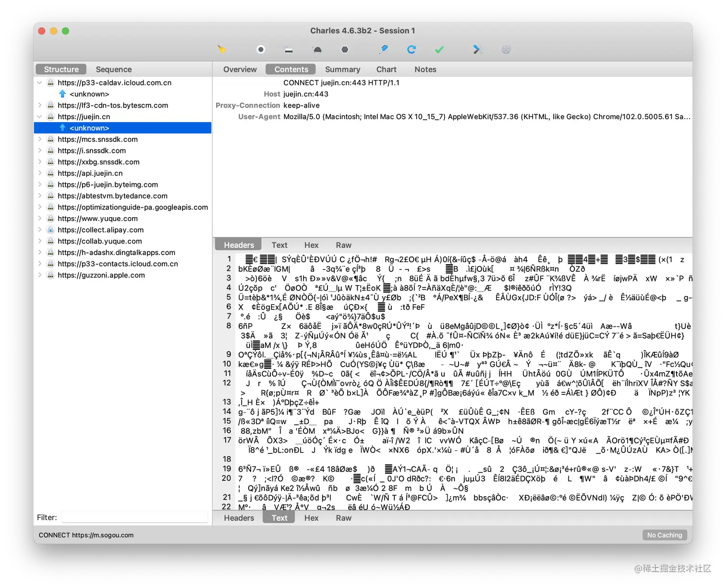
Task: Expand the api.juejin.cn node
Action: [39, 173]
